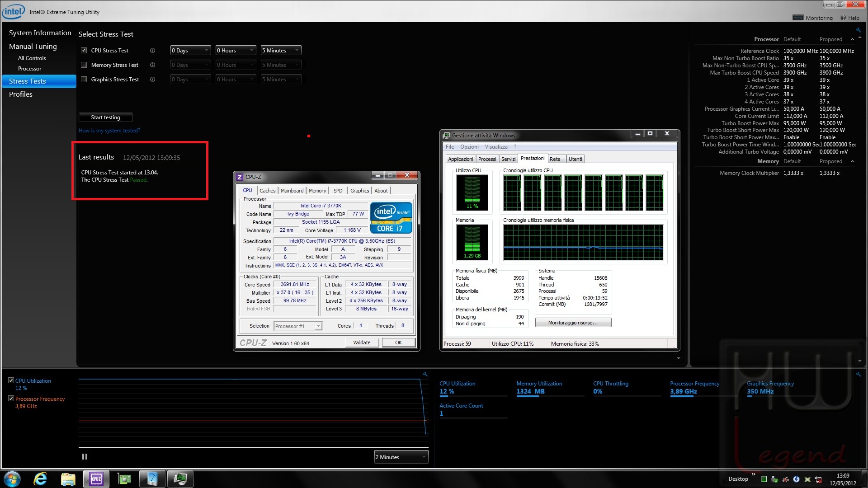
Task: Click the pale green X tray icon
Action: pos(807,479)
